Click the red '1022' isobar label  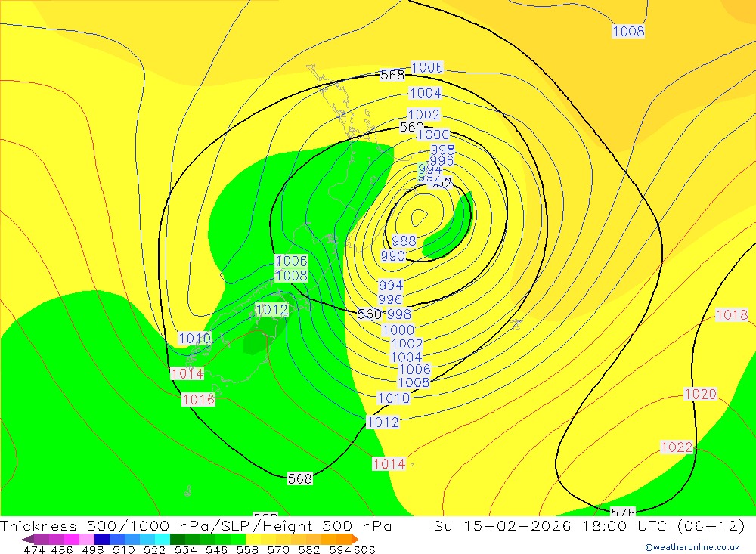677,447
